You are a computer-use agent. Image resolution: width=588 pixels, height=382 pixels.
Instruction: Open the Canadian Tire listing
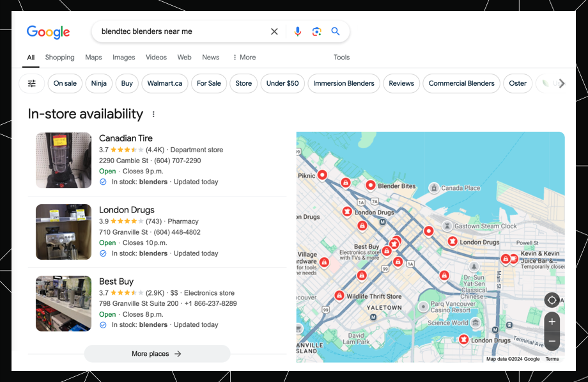coord(126,138)
